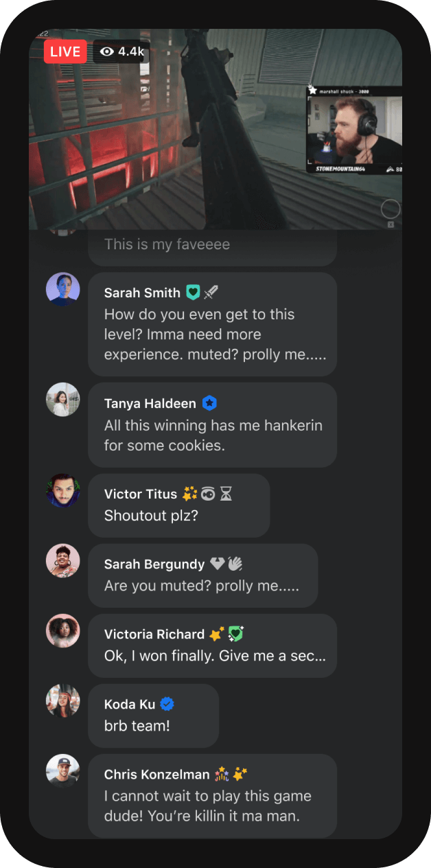Tap Koda Ku's blue verified checkmark

(x=167, y=704)
